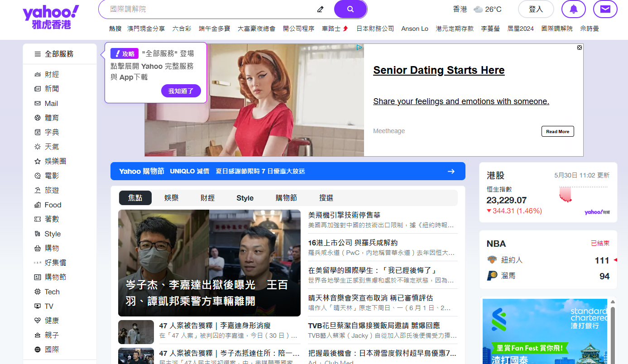Screen dimensions: 628x364
Task: Open the main story image of 岑子杰、李嘉達
Action: click(x=209, y=263)
